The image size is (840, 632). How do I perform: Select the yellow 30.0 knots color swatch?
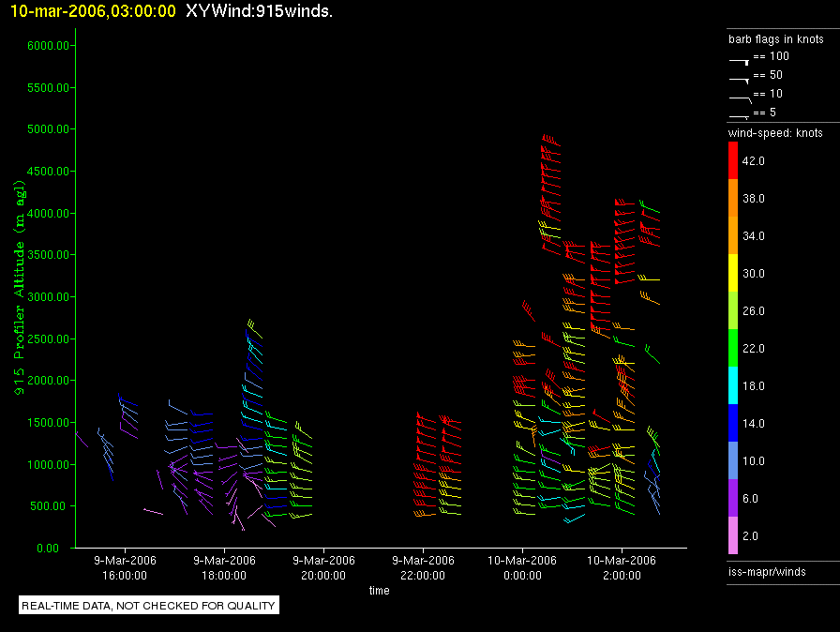pos(733,273)
